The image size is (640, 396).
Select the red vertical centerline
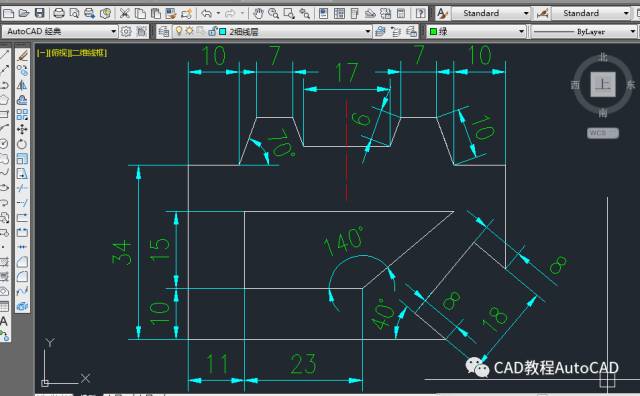[347, 149]
